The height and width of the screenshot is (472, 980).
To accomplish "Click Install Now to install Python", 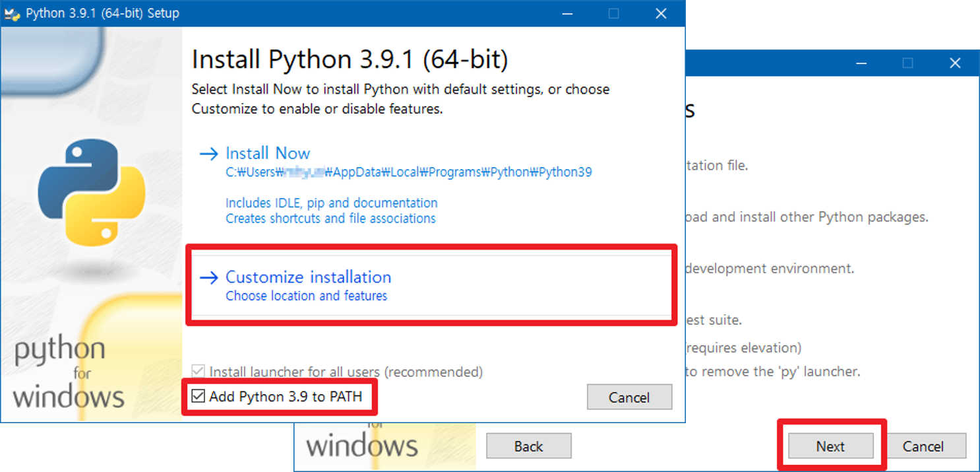I will point(268,153).
